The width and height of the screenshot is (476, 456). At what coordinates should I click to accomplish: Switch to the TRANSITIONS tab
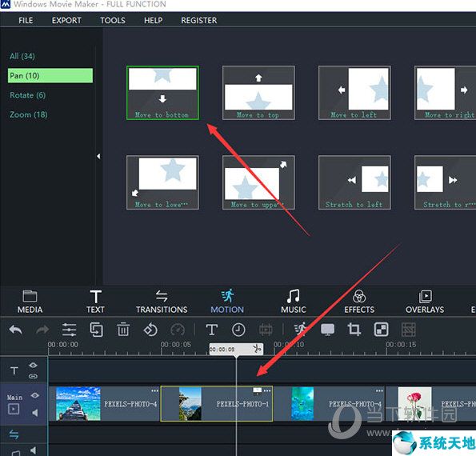(x=162, y=302)
